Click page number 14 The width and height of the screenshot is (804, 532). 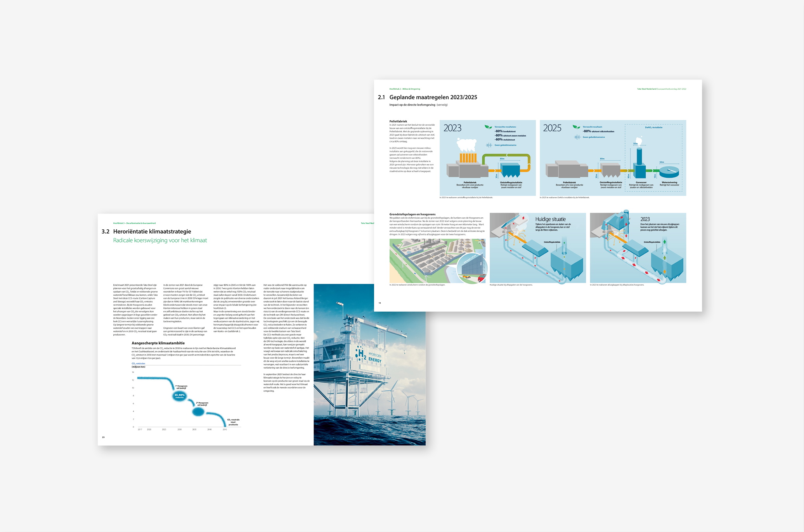(379, 303)
